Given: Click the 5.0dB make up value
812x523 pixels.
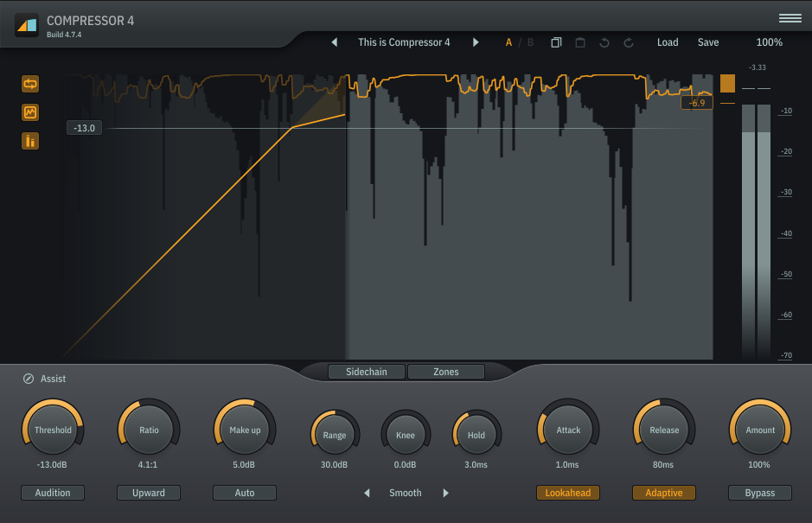Looking at the screenshot, I should (244, 464).
